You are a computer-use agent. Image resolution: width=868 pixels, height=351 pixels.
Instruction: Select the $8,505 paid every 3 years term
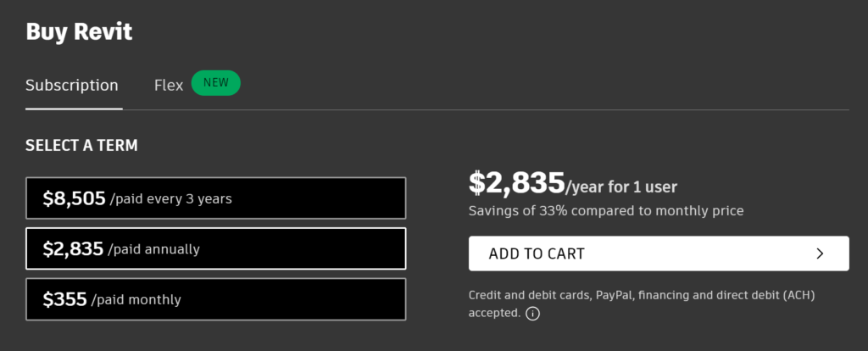[x=216, y=198]
